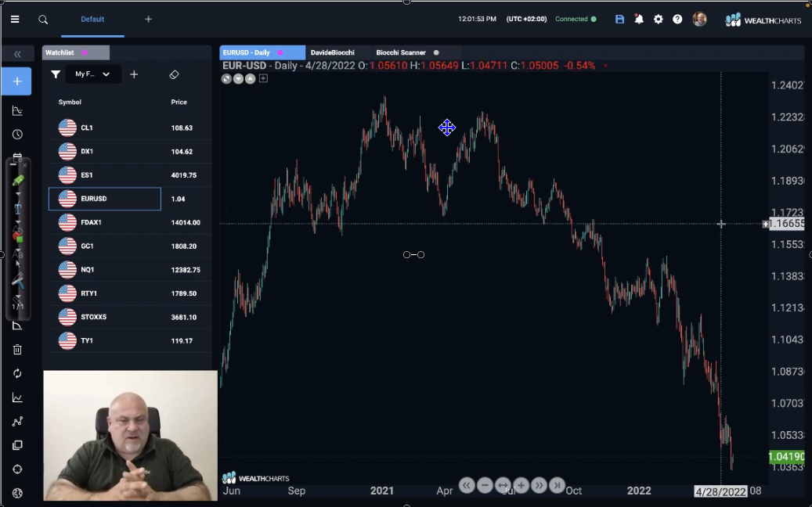Image resolution: width=812 pixels, height=507 pixels.
Task: Open the user profile avatar
Action: [x=699, y=19]
